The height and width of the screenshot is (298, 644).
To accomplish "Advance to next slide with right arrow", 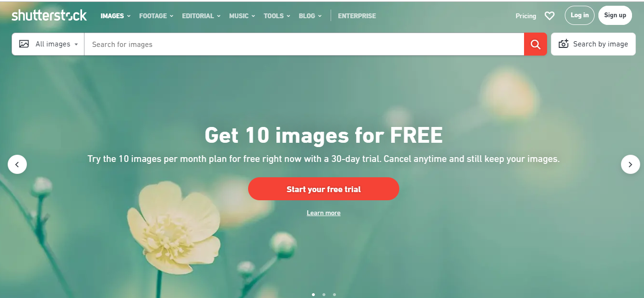I will click(x=630, y=164).
